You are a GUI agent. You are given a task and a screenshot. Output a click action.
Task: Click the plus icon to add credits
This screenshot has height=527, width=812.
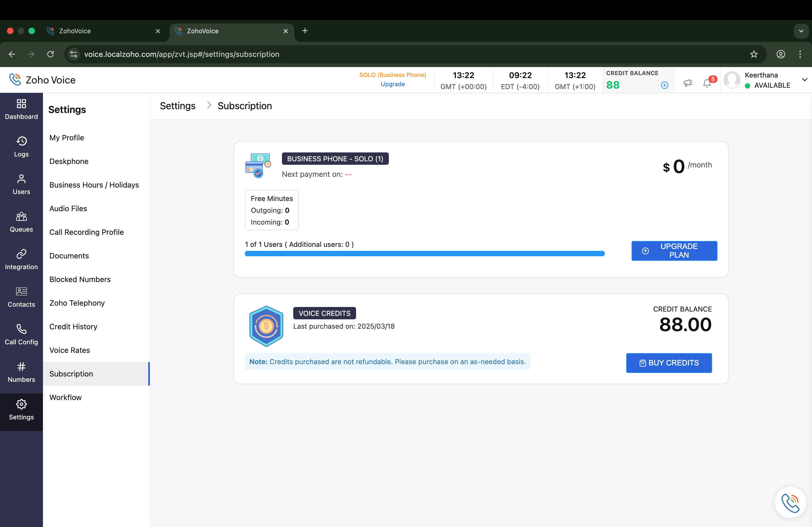[x=664, y=85]
